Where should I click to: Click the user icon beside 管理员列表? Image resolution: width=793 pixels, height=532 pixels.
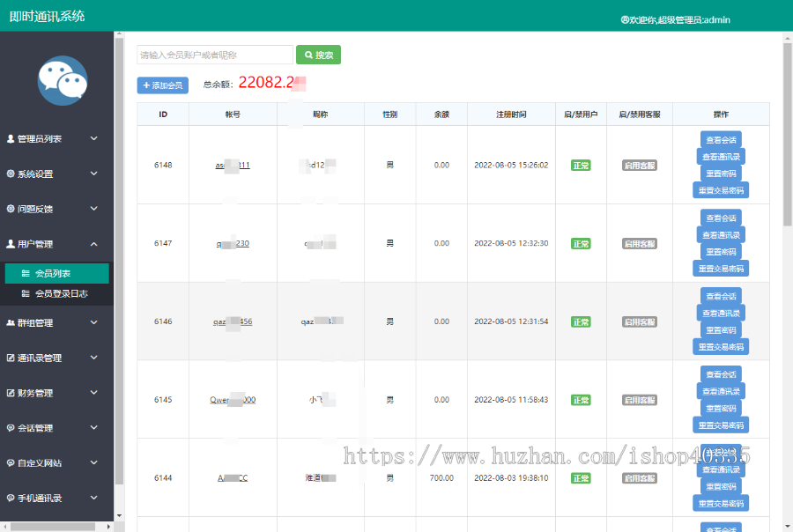point(11,139)
